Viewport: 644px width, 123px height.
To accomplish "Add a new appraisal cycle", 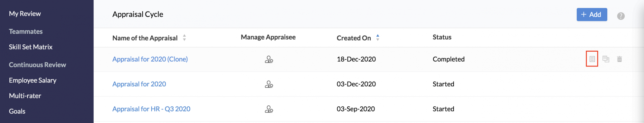I will 592,14.
